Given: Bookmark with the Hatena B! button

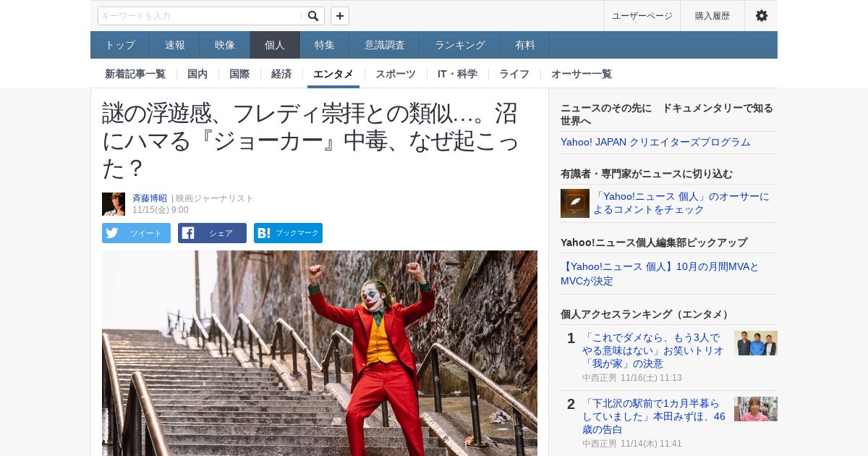Looking at the screenshot, I should pos(288,233).
